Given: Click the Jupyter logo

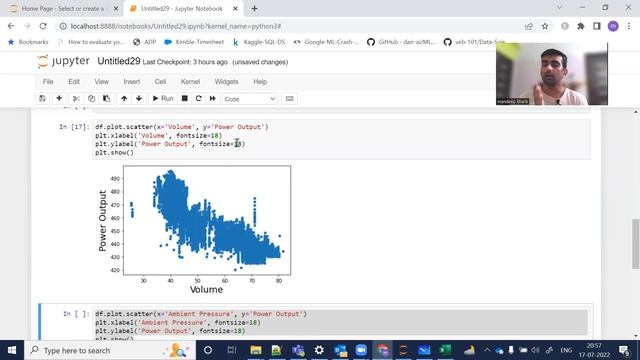Looking at the screenshot, I should coord(63,61).
